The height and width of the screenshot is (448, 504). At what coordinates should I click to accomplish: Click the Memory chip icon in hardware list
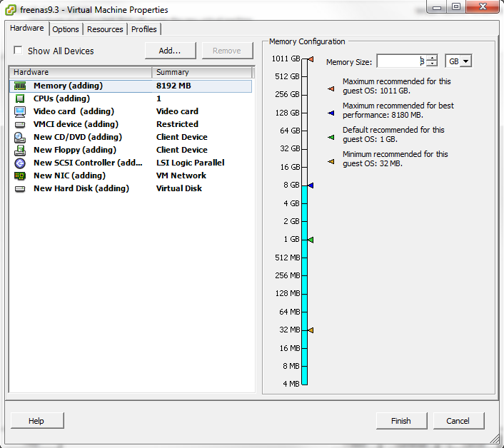[20, 86]
